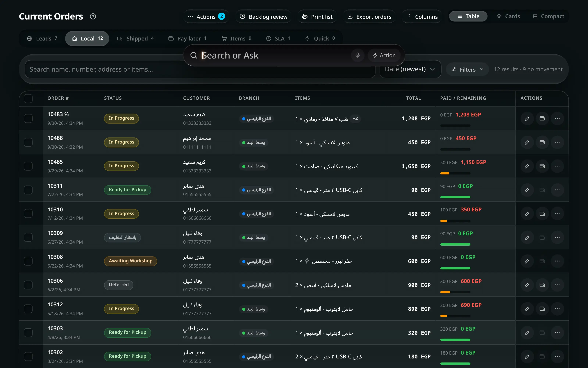Select the Items tab

pos(236,38)
